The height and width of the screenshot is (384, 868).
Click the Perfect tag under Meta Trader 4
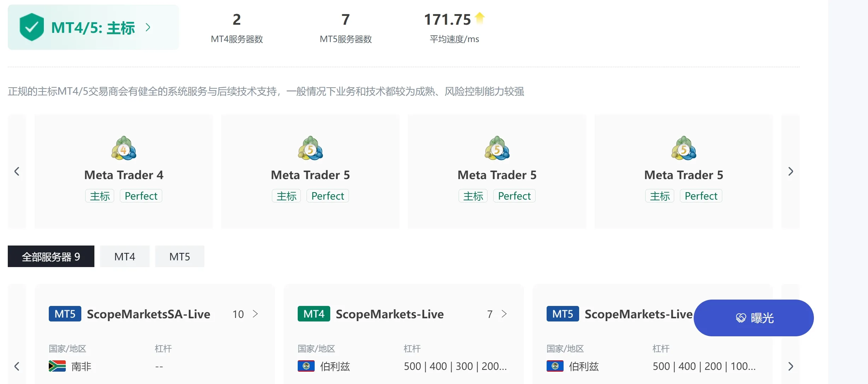coord(141,196)
